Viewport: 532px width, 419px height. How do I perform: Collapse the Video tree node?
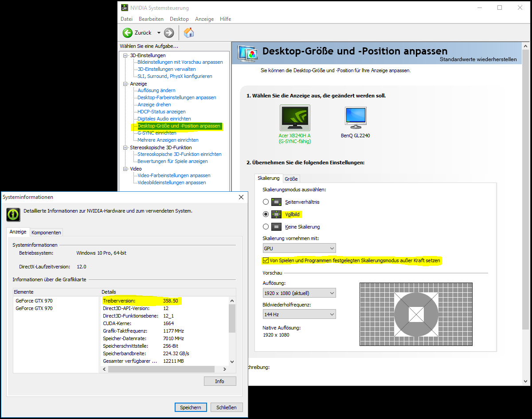pos(125,169)
